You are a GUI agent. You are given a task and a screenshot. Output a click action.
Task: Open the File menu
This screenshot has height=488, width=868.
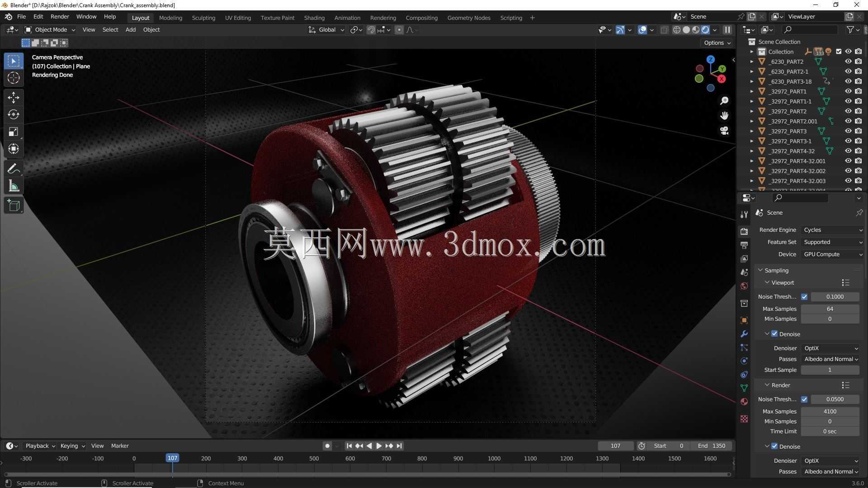point(21,17)
